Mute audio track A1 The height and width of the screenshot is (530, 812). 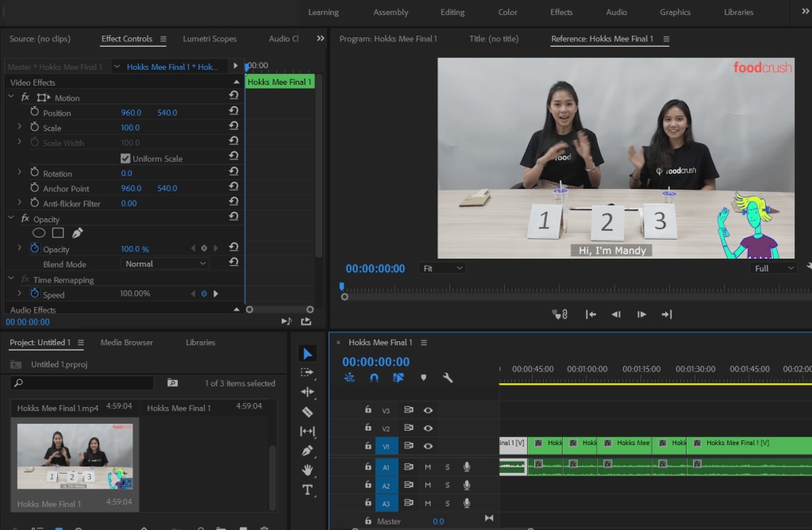(x=428, y=467)
